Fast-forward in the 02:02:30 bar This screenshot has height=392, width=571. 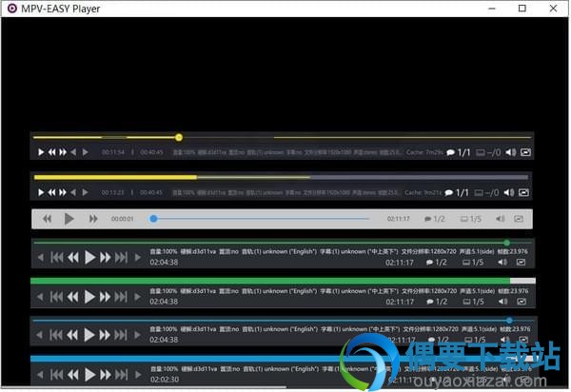coord(106,375)
